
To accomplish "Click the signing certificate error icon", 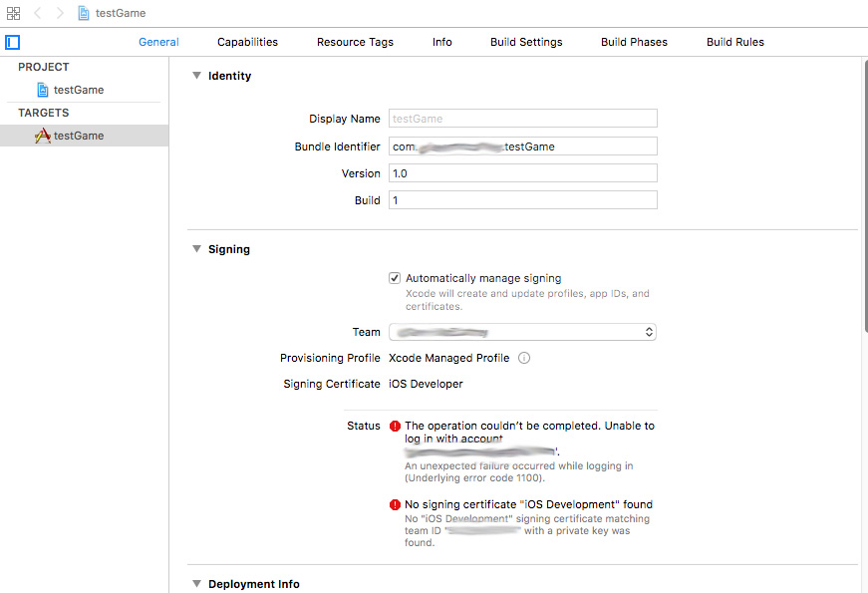I will click(x=395, y=504).
